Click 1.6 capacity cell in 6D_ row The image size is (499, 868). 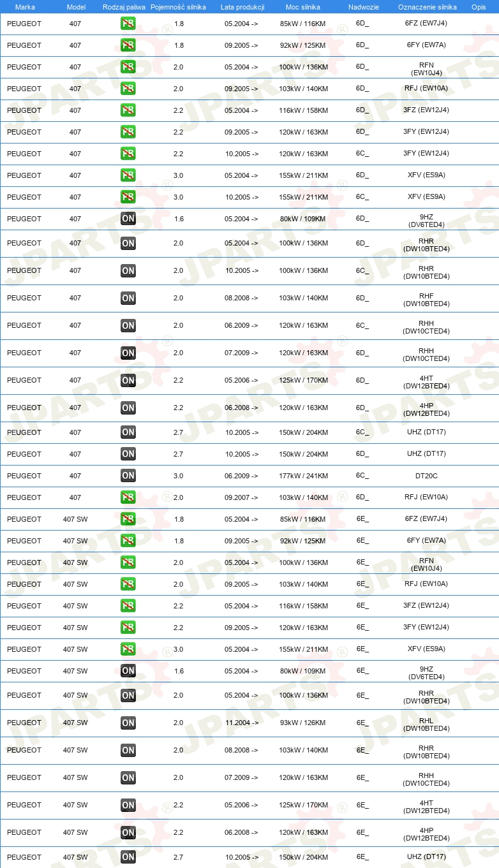pyautogui.click(x=179, y=219)
